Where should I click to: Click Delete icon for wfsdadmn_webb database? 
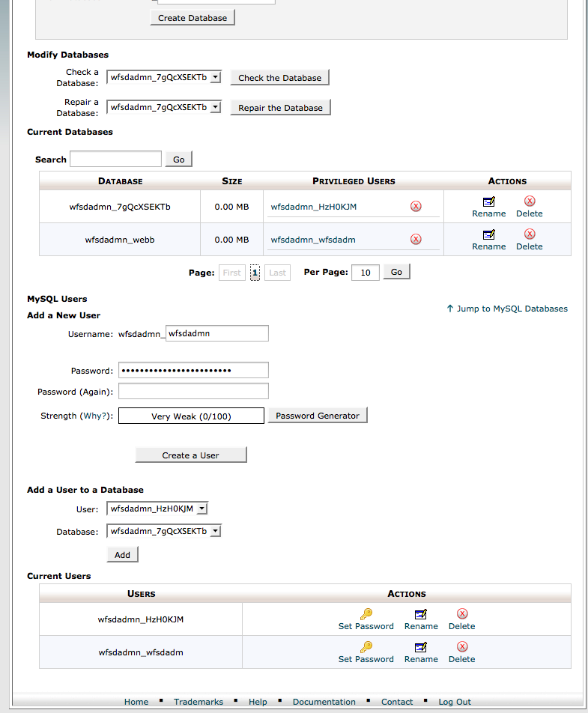[529, 234]
